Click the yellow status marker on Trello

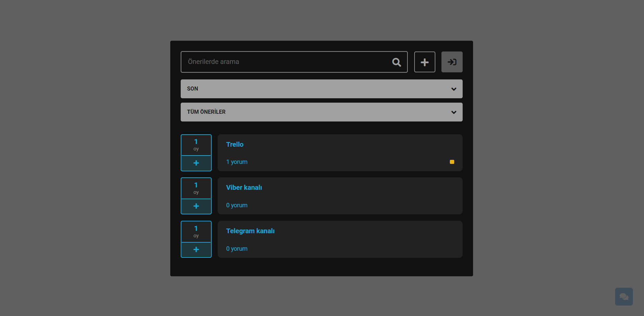(452, 162)
